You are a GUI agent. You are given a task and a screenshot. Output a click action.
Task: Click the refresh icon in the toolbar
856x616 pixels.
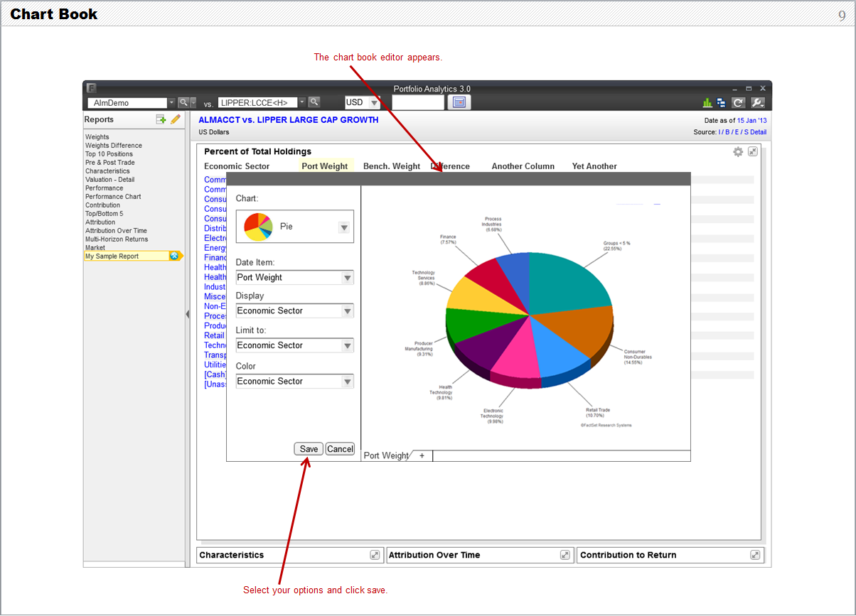pyautogui.click(x=739, y=103)
